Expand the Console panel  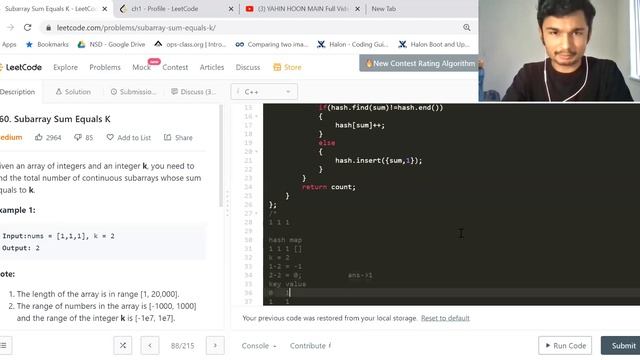(x=259, y=346)
